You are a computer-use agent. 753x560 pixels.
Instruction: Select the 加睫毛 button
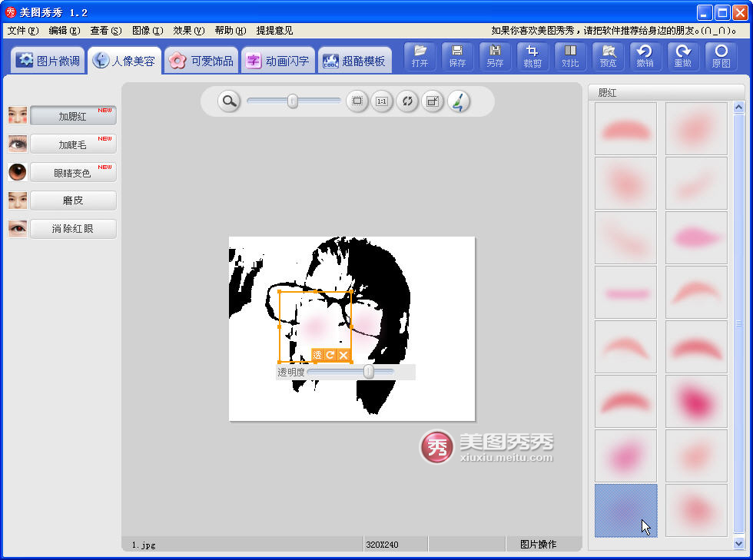(73, 144)
